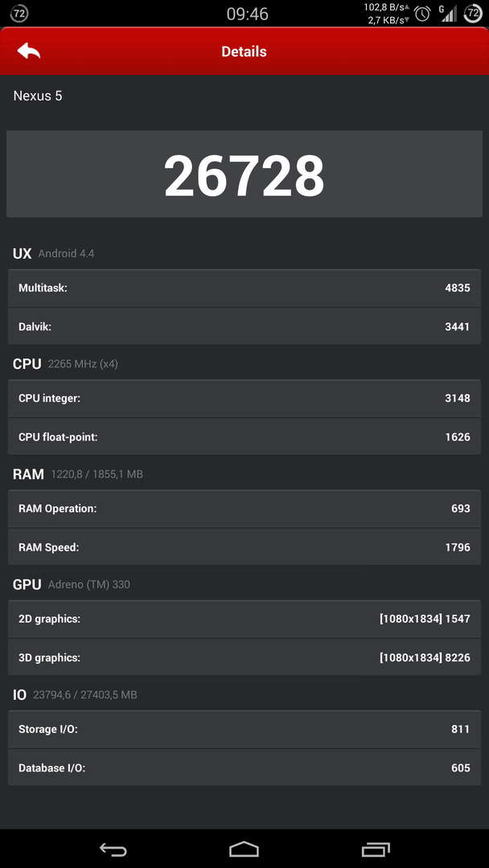Tap the alarm clock status icon
Screen dimensions: 489x868
[x=422, y=14]
